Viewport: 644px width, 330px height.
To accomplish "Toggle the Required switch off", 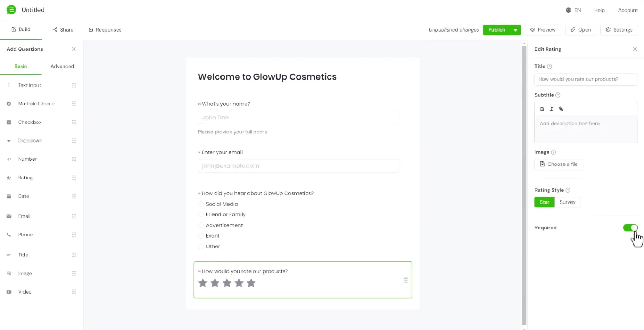I will pos(630,228).
